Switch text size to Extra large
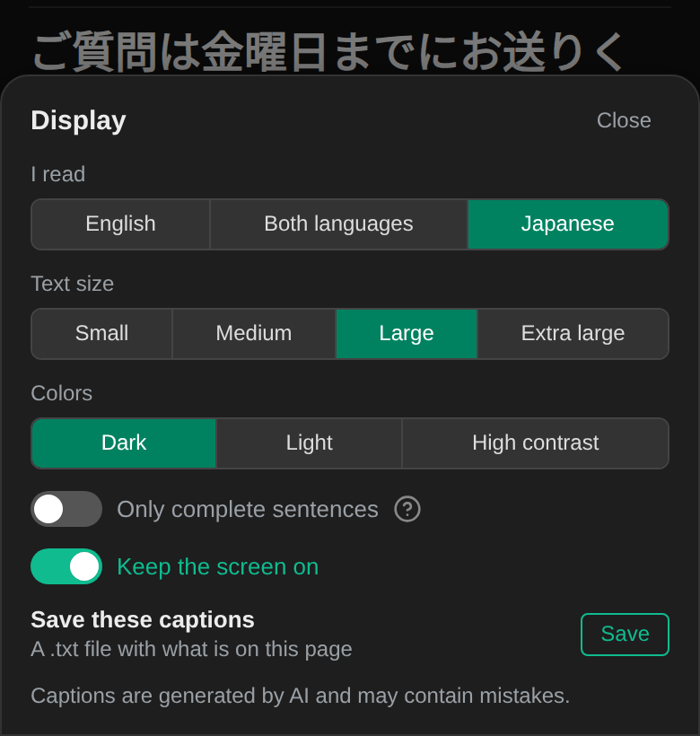This screenshot has height=736, width=700. point(573,334)
